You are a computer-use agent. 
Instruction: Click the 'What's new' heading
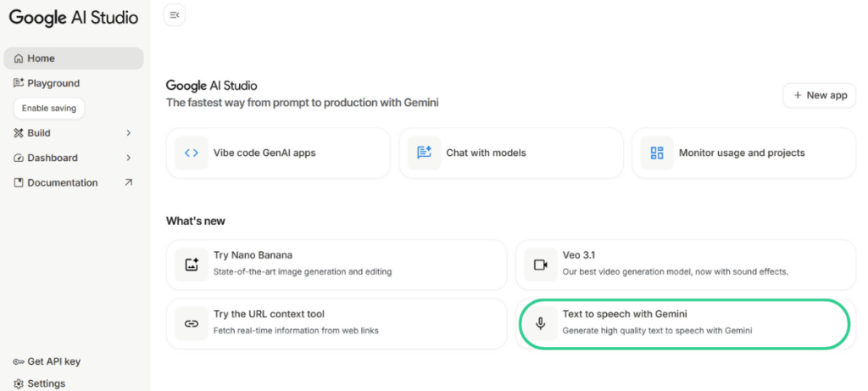[x=196, y=221]
